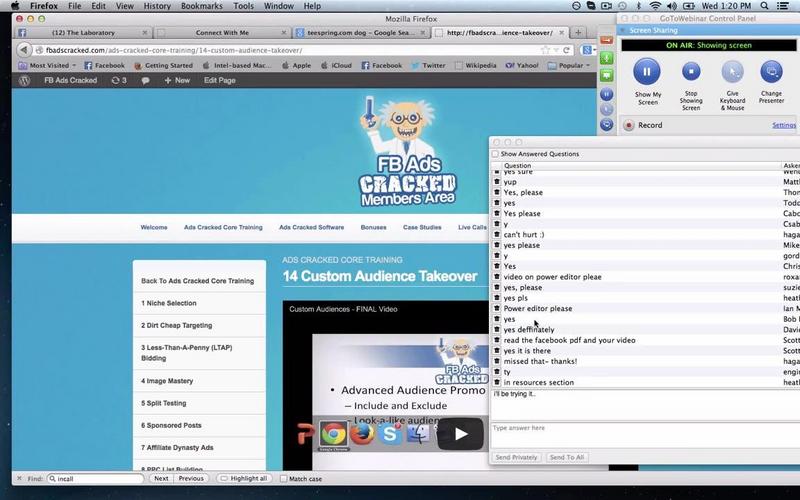
Task: Click Send To All button
Action: point(566,457)
